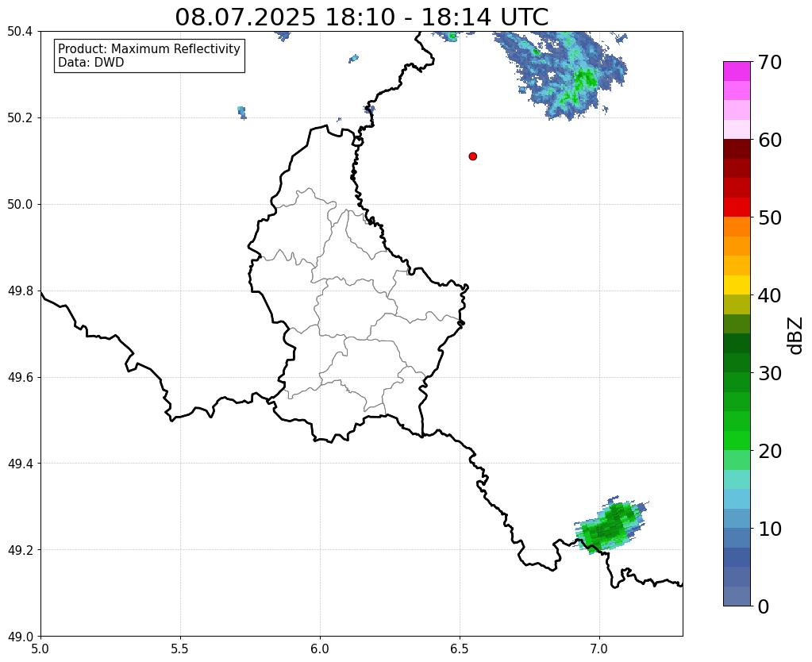Click the green radar echo cell near 49.25N 7.05E

(x=610, y=525)
